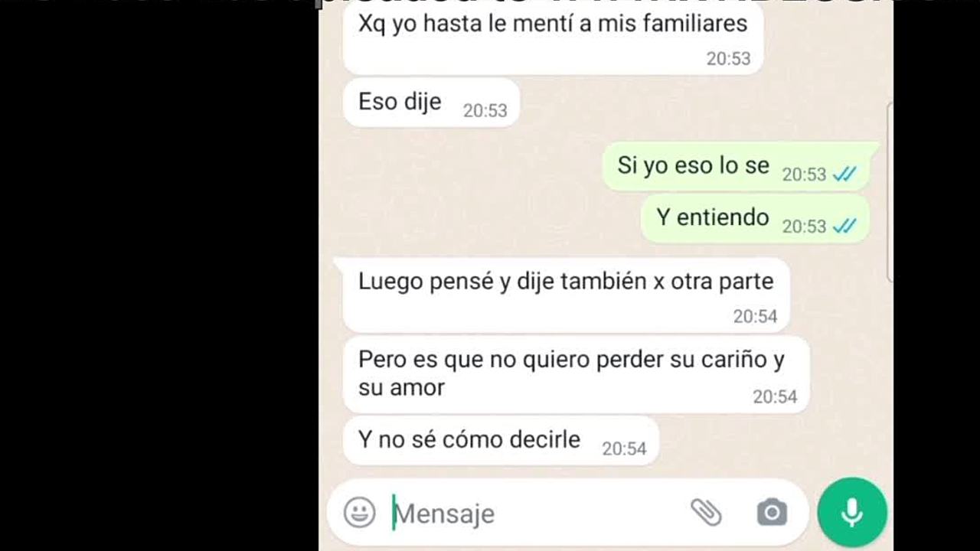Tap the attachment paperclip icon
The width and height of the screenshot is (980, 551).
click(706, 512)
